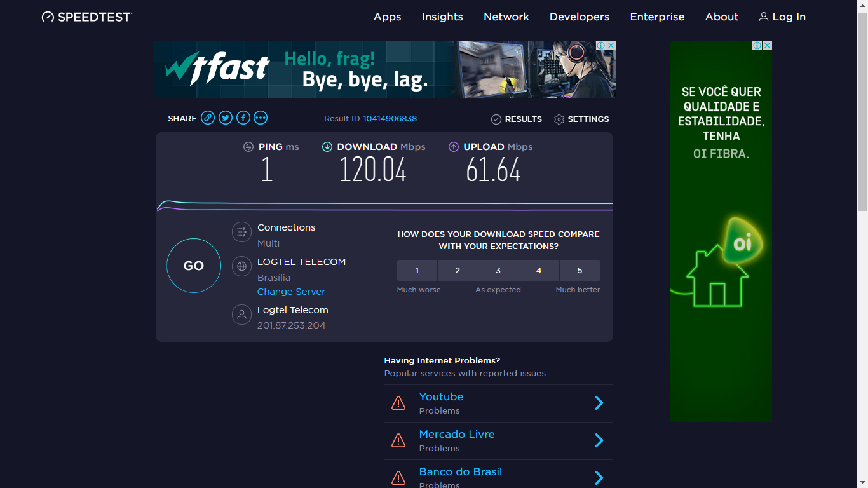Open Mercado Livre problems link

457,434
